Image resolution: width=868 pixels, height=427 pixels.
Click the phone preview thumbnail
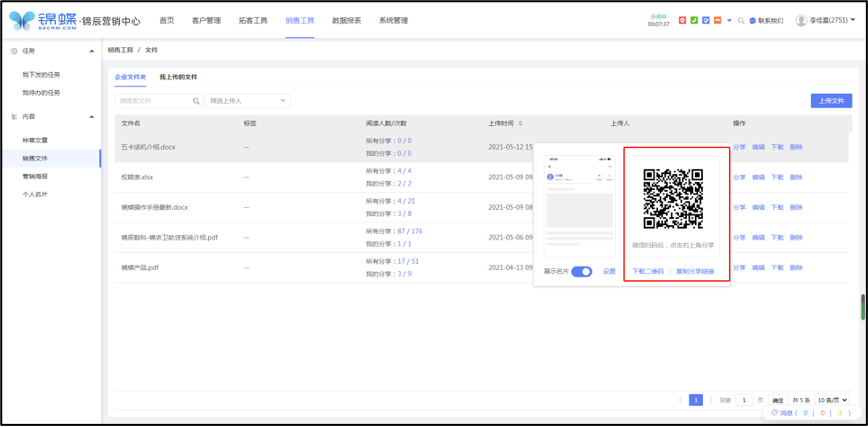[580, 206]
